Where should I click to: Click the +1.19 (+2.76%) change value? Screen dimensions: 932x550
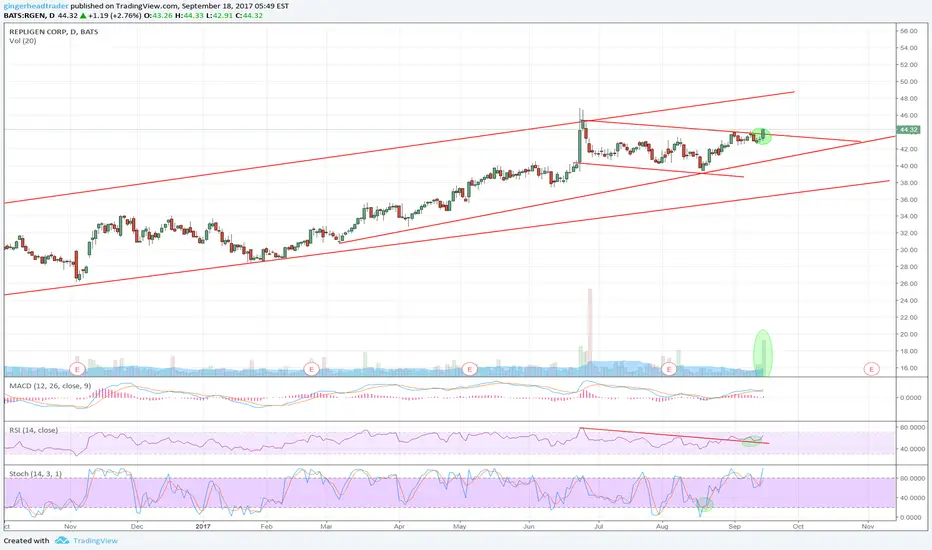pos(116,15)
